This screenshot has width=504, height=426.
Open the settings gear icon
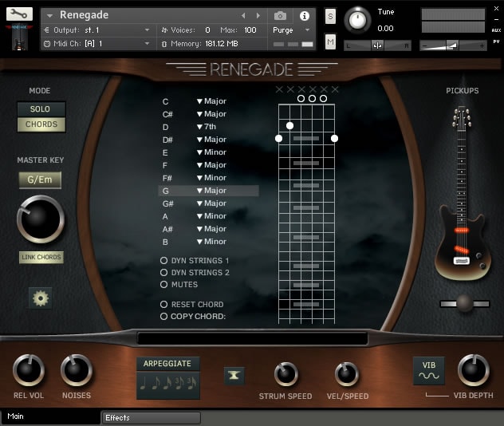coord(41,298)
